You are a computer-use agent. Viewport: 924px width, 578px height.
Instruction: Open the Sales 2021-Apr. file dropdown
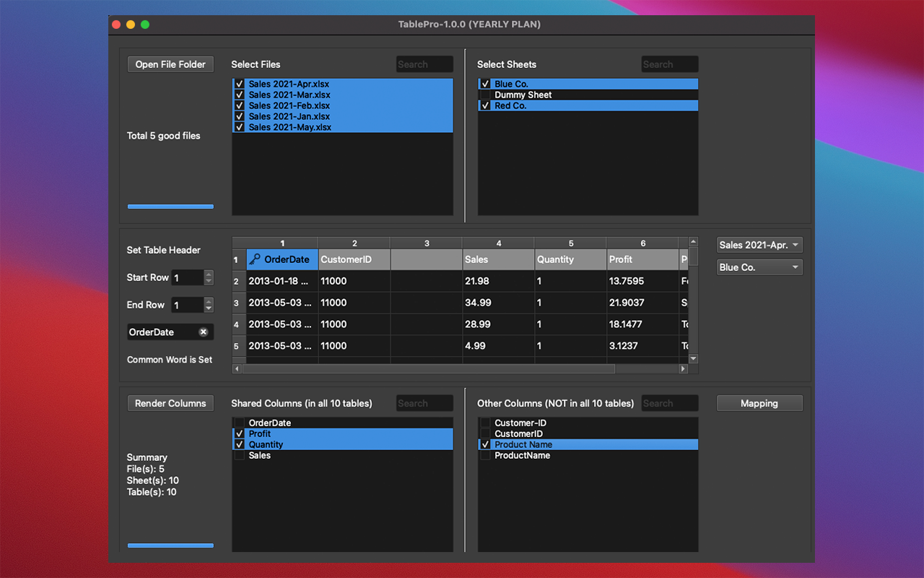[759, 245]
